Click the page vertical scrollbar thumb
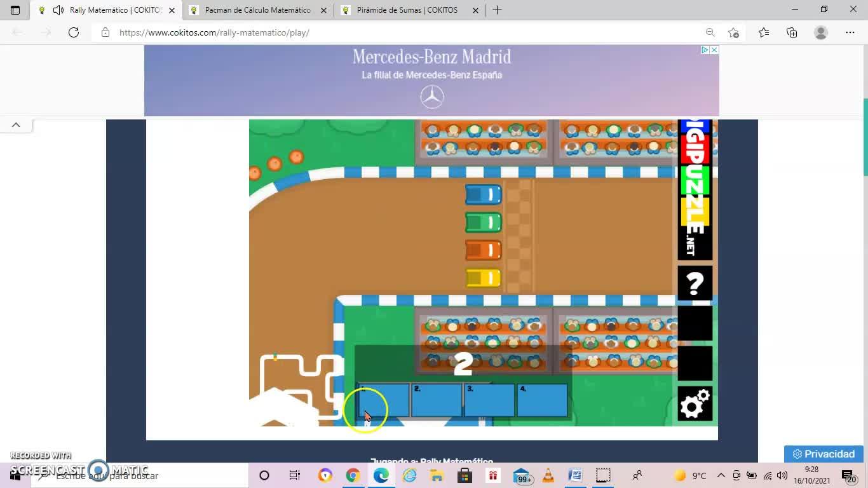Image resolution: width=868 pixels, height=488 pixels. [865, 137]
